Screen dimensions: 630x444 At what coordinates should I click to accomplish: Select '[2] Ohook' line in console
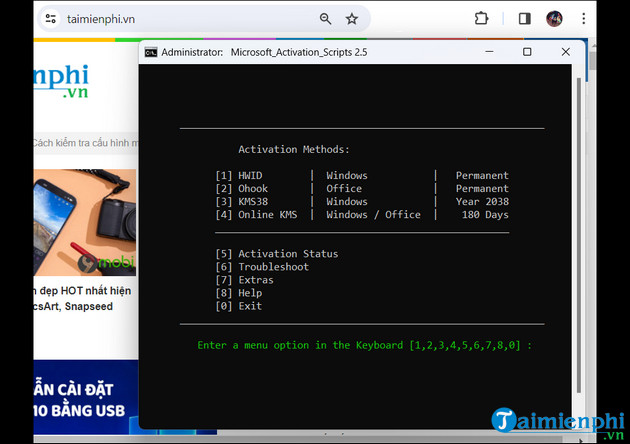(x=362, y=188)
